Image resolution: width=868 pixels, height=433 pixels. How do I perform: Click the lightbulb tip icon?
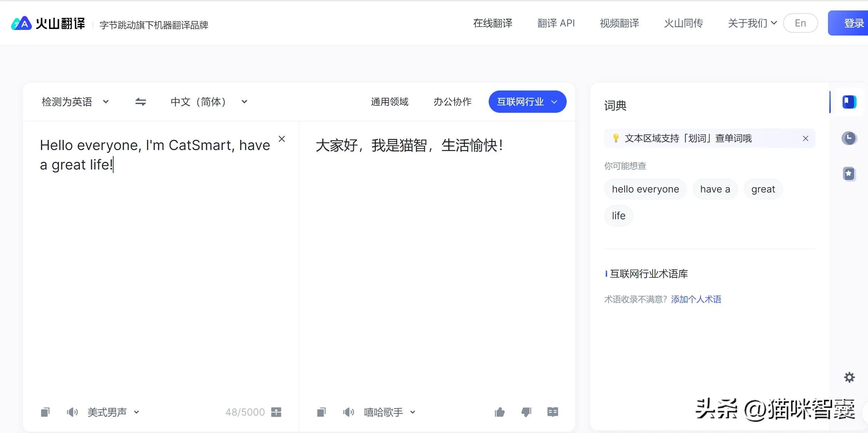pyautogui.click(x=616, y=138)
